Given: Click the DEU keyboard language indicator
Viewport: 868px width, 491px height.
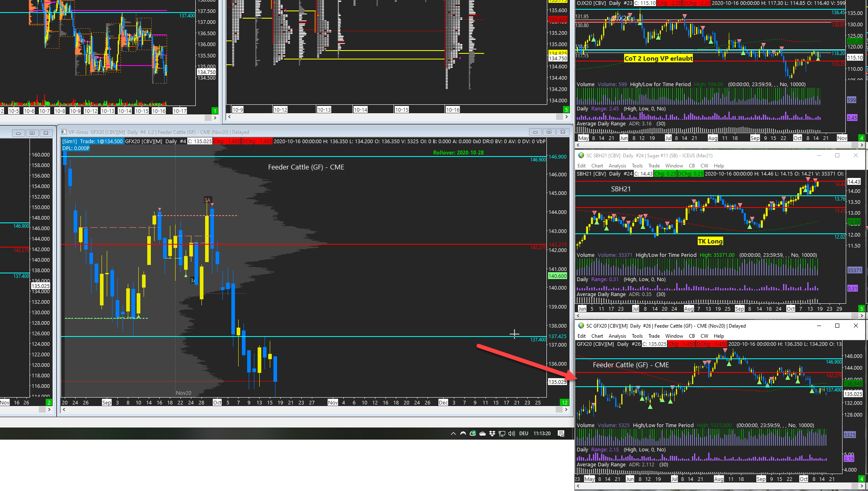Looking at the screenshot, I should pos(524,434).
